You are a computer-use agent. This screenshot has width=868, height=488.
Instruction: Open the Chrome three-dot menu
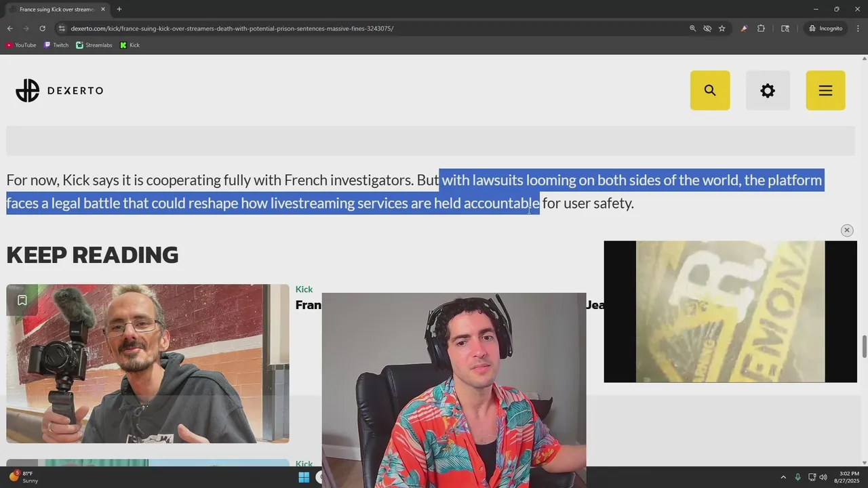coord(859,28)
